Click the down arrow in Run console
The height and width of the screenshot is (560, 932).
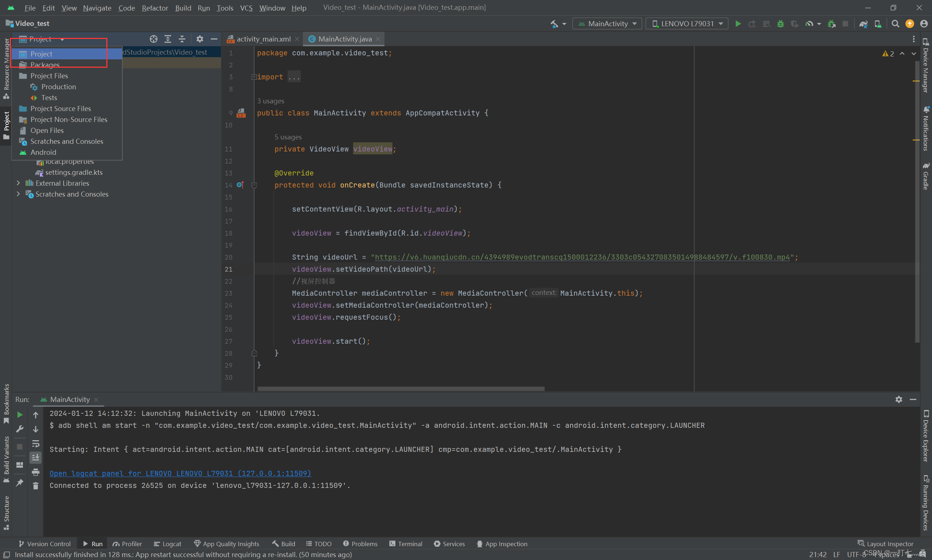[x=35, y=429]
